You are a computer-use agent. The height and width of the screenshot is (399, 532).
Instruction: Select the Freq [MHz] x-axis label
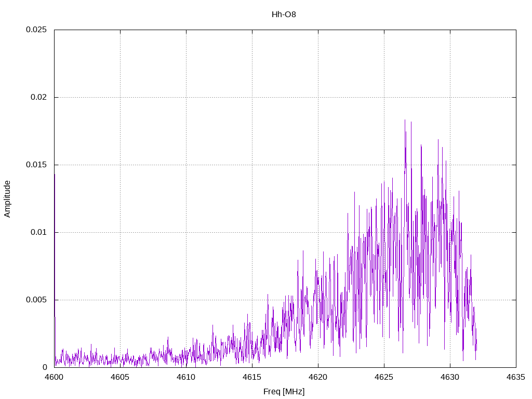tap(284, 392)
